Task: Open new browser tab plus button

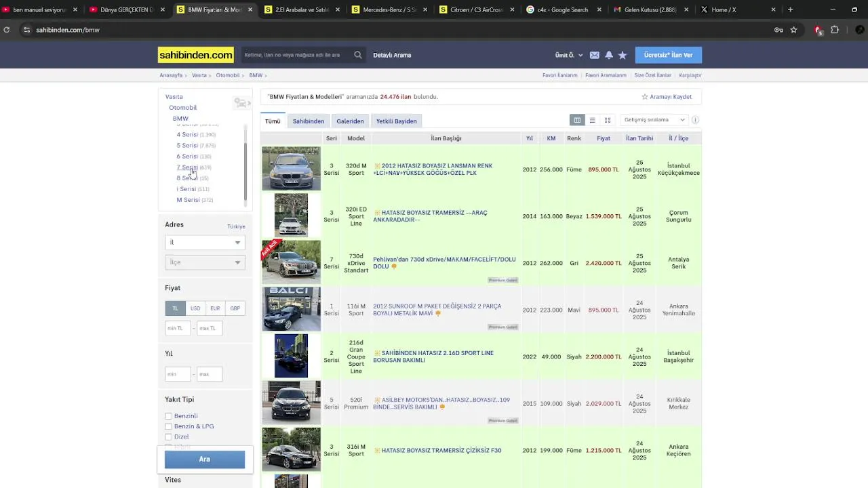Action: [790, 9]
